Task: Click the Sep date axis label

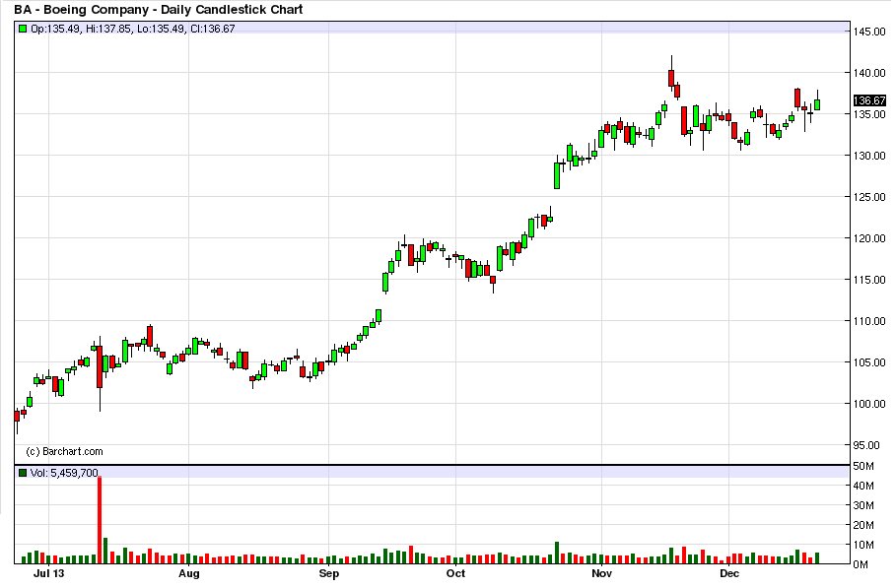Action: pos(329,573)
